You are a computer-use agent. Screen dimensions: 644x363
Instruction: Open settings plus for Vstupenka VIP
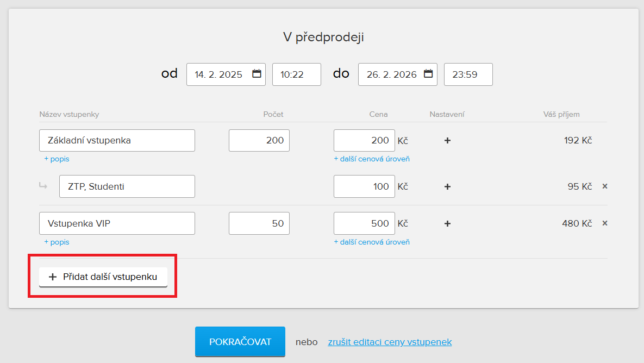(447, 223)
